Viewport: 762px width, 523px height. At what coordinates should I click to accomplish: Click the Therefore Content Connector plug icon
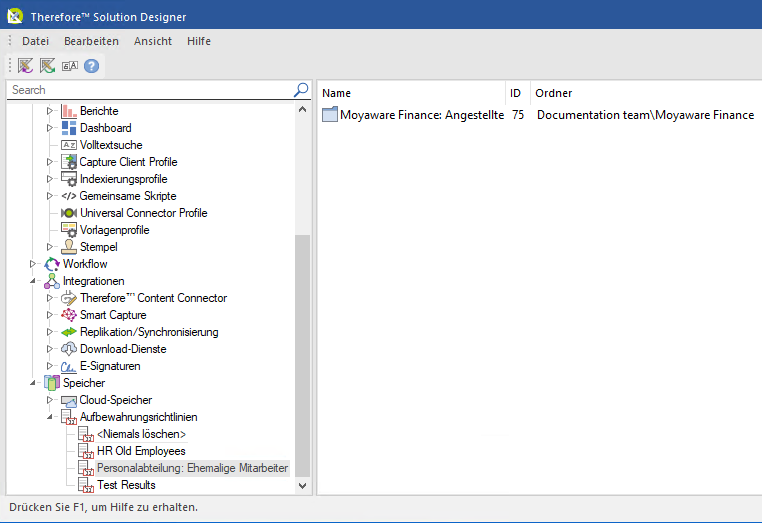[69, 298]
